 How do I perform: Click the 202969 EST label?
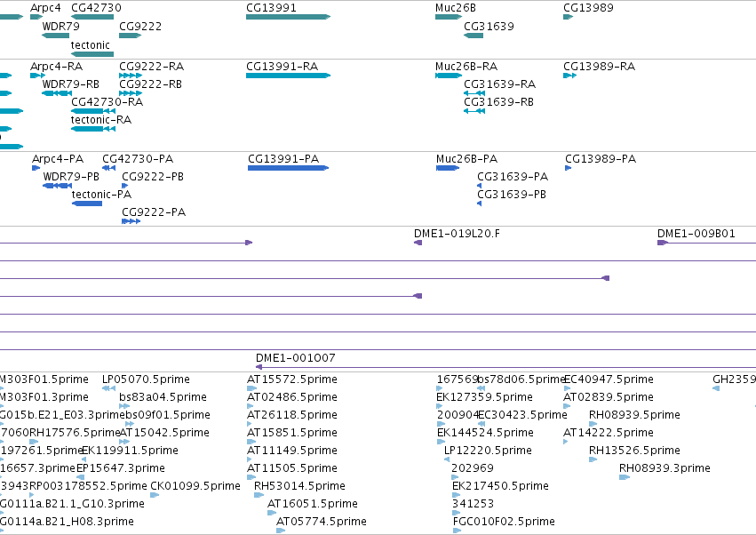pyautogui.click(x=472, y=468)
